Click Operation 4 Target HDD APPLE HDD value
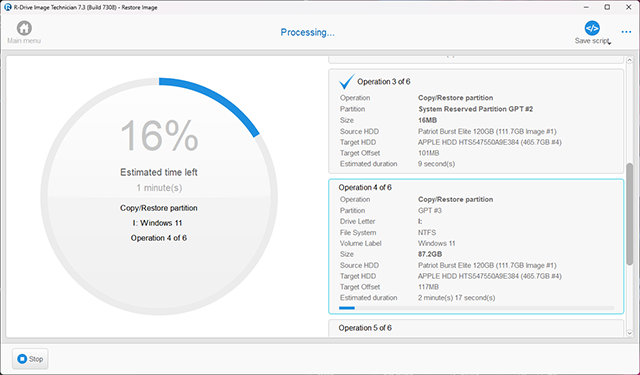 tap(490, 276)
